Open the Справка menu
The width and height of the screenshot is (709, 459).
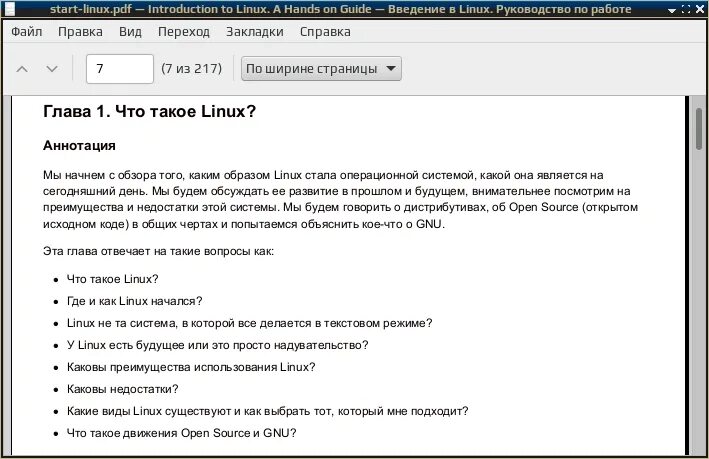(325, 32)
